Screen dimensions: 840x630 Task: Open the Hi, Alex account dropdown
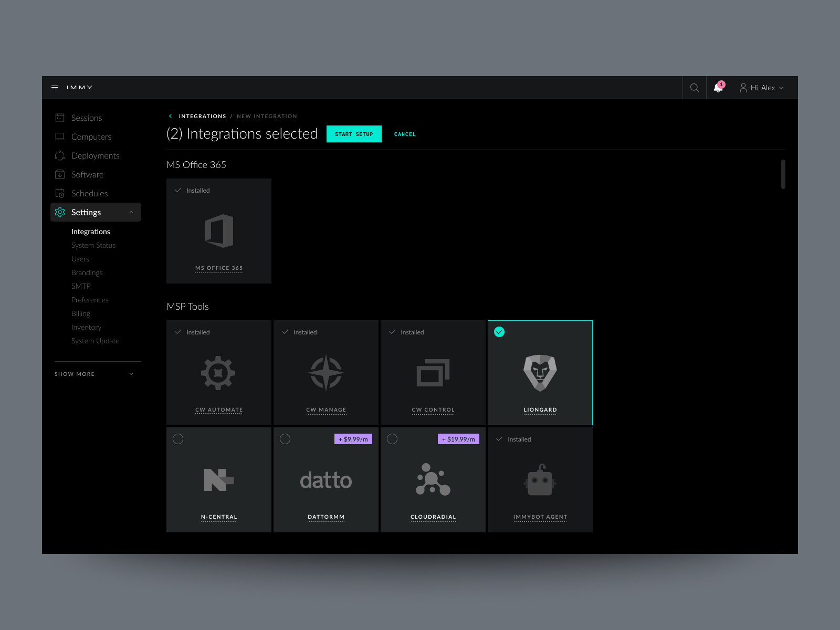click(761, 87)
